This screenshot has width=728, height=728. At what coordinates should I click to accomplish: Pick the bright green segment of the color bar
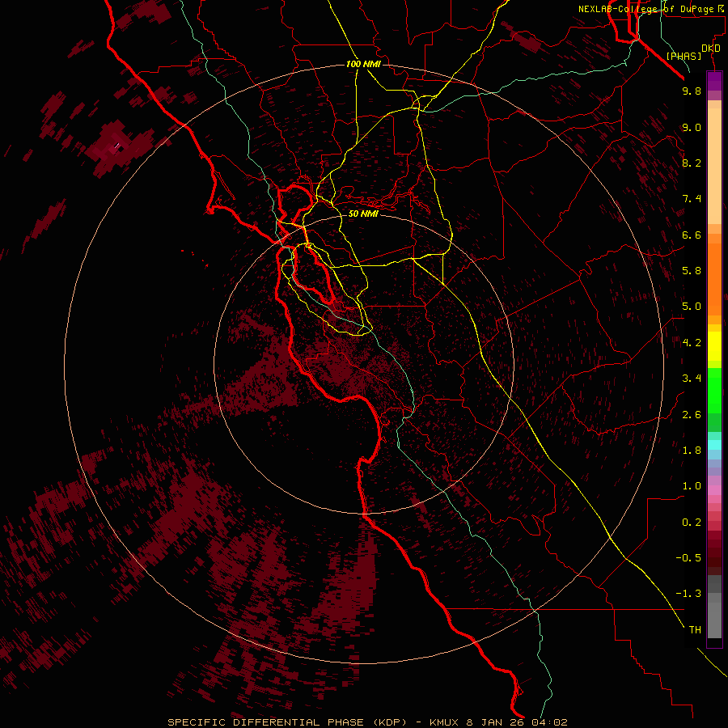pos(714,390)
